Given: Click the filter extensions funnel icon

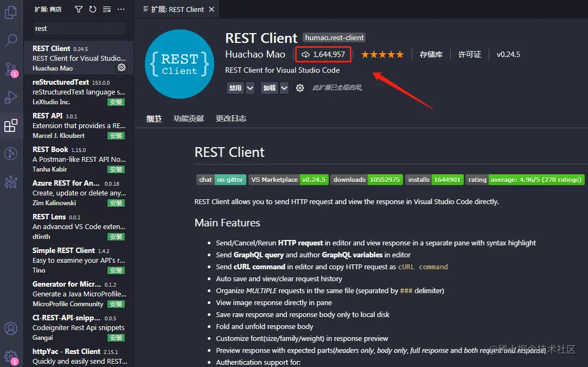Looking at the screenshot, I should coord(78,9).
